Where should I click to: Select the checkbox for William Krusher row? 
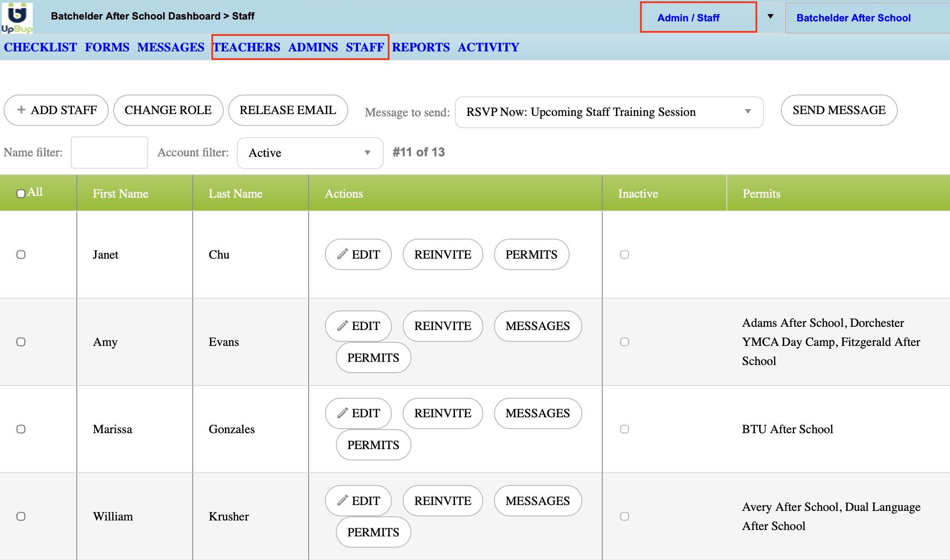point(21,516)
